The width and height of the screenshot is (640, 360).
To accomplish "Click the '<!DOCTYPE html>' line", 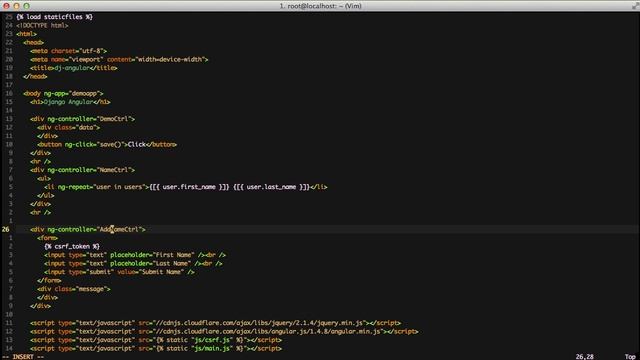I will point(42,25).
